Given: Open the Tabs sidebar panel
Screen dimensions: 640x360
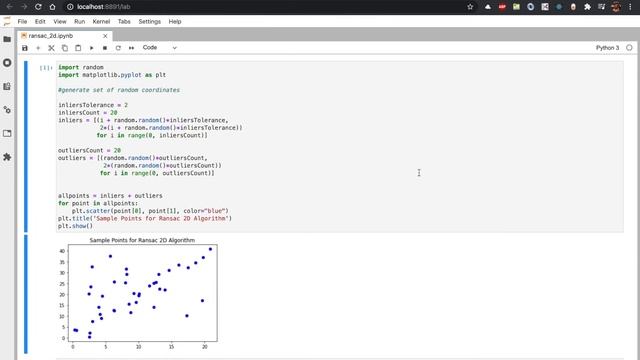Looking at the screenshot, I should [7, 133].
